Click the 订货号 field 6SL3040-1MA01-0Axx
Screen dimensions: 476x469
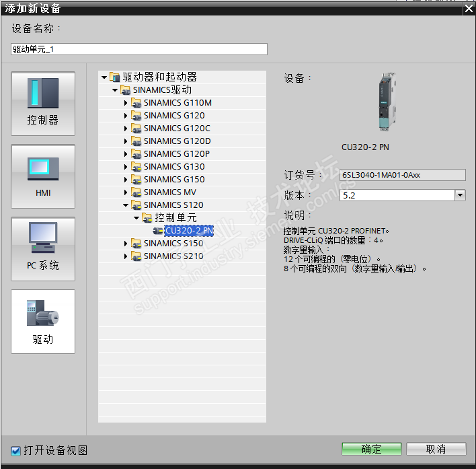click(x=402, y=175)
